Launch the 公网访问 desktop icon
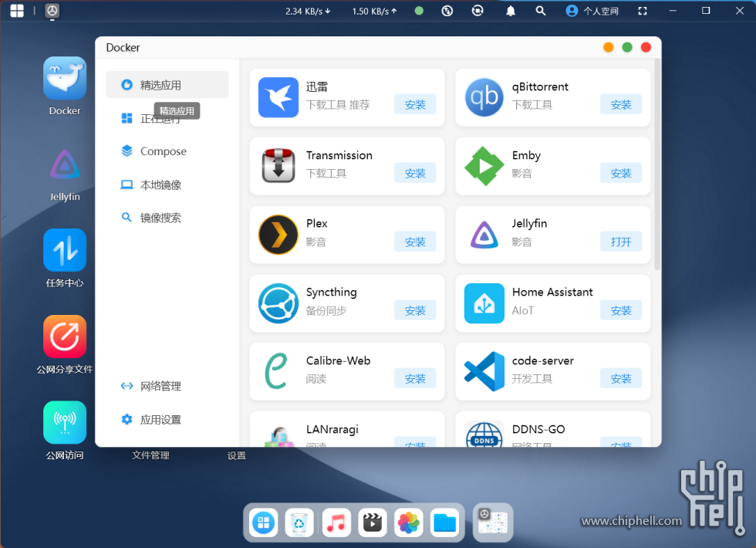 tap(65, 422)
